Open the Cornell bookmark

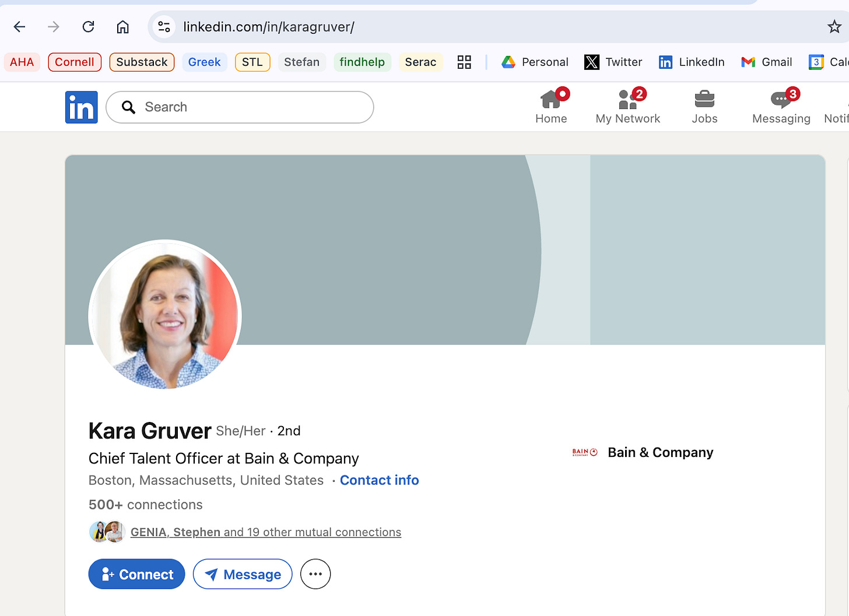click(75, 62)
